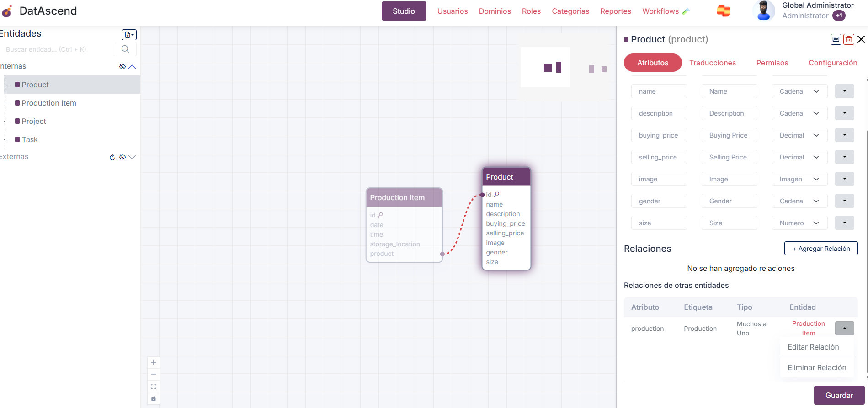
Task: Zoom out on the diagram canvas
Action: click(154, 374)
